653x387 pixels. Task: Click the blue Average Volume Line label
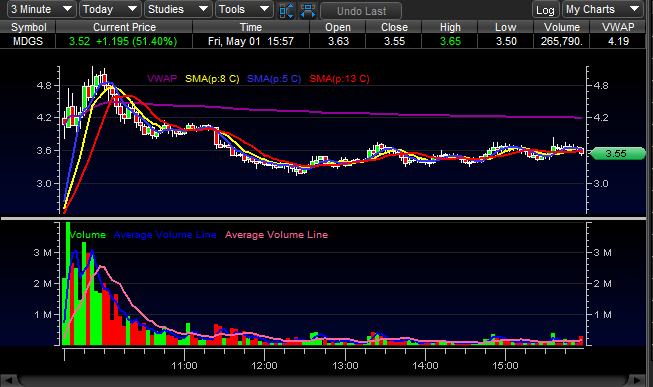click(165, 235)
